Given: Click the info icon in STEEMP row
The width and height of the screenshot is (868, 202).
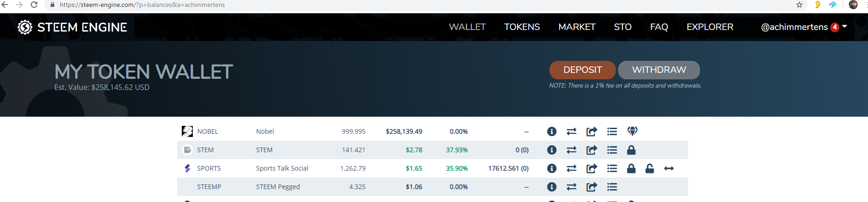Looking at the screenshot, I should pos(551,187).
